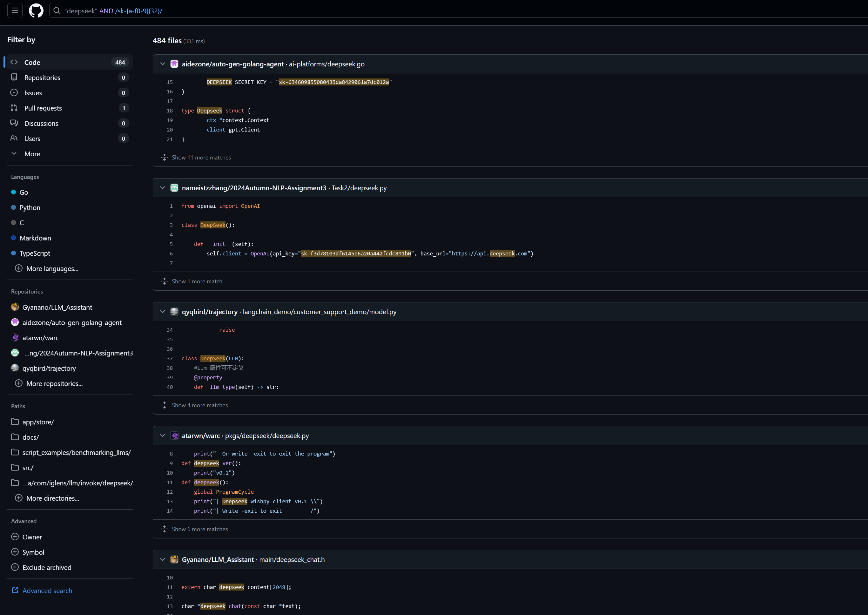Open nameistzzhang/2024Autumn-NLP-Assignment3 repository link

(x=254, y=188)
